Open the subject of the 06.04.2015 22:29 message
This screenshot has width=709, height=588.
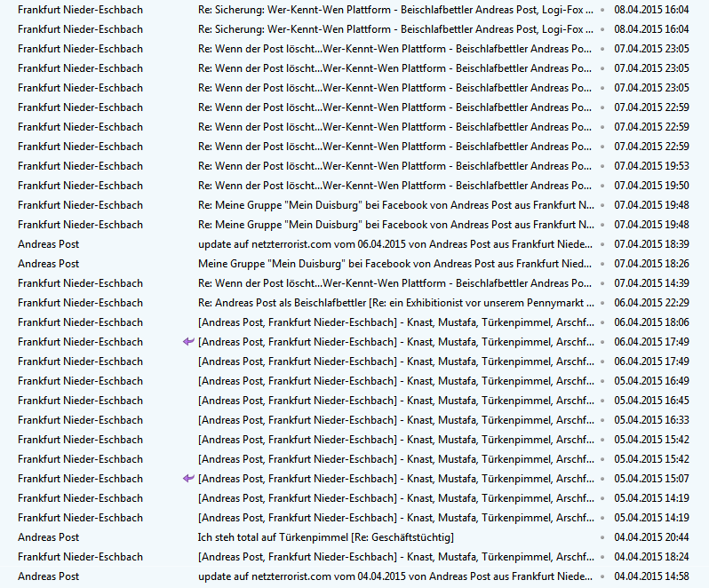tap(396, 303)
